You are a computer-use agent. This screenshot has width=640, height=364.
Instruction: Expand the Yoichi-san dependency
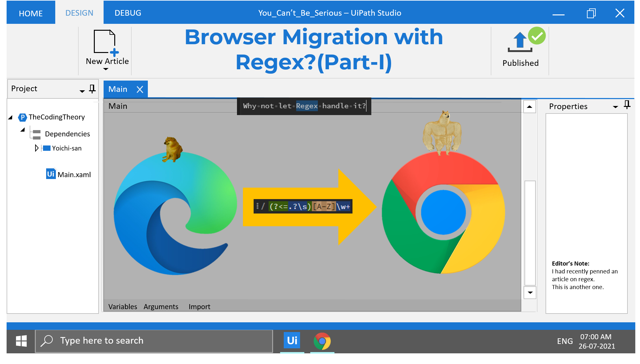pyautogui.click(x=37, y=148)
